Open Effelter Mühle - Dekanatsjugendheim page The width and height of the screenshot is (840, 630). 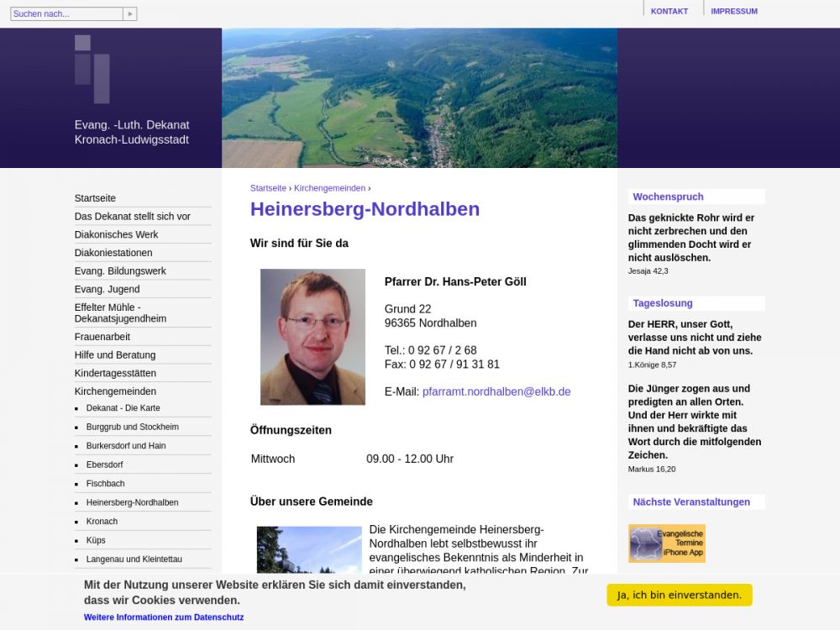coord(120,312)
